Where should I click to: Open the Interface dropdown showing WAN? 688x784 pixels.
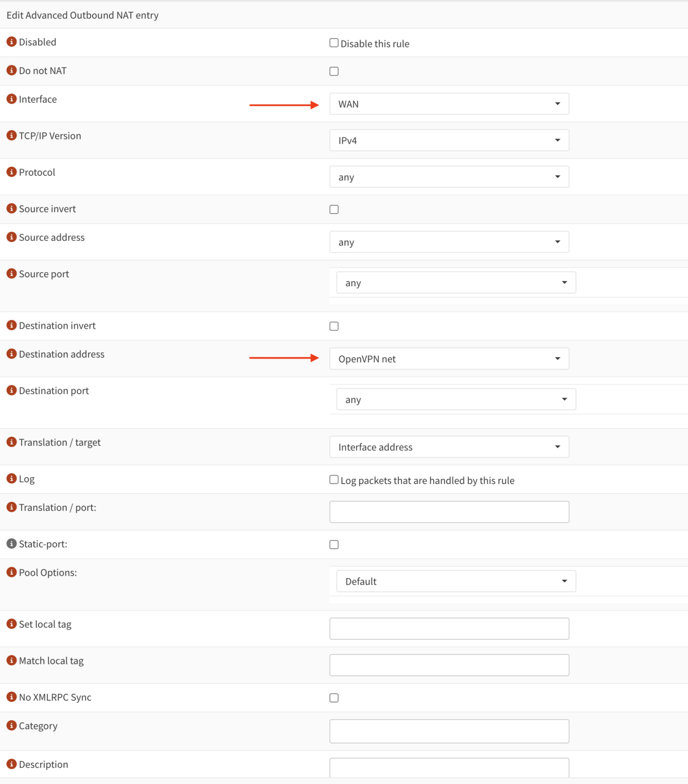(x=449, y=104)
